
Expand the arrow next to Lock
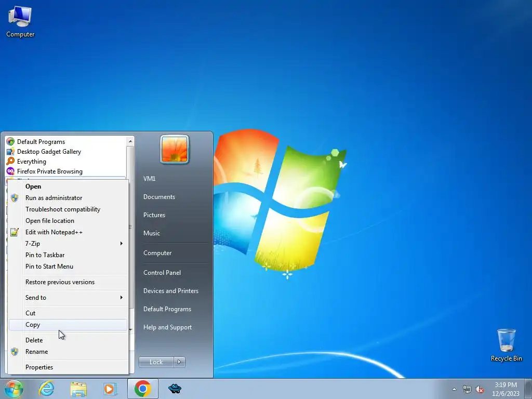(179, 362)
